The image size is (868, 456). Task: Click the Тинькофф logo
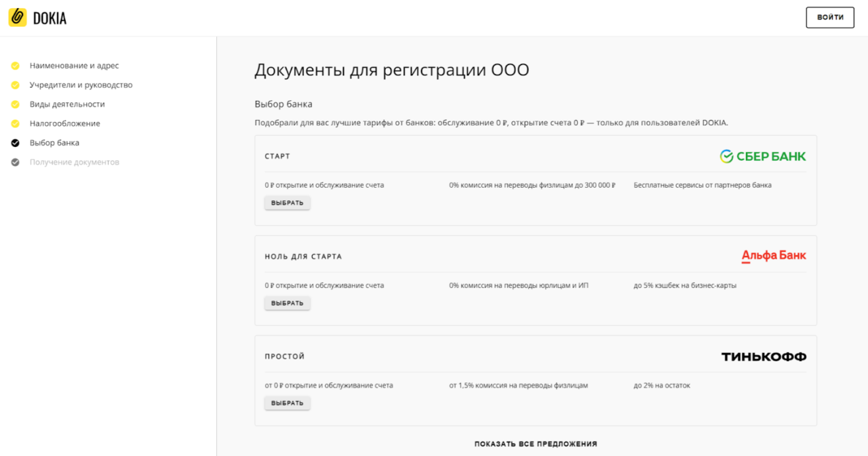[764, 356]
